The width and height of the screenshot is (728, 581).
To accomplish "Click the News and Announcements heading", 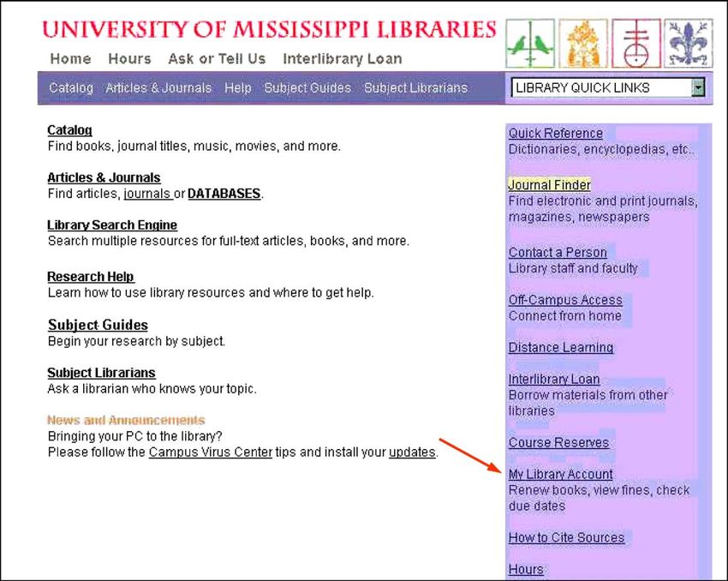I will (126, 420).
